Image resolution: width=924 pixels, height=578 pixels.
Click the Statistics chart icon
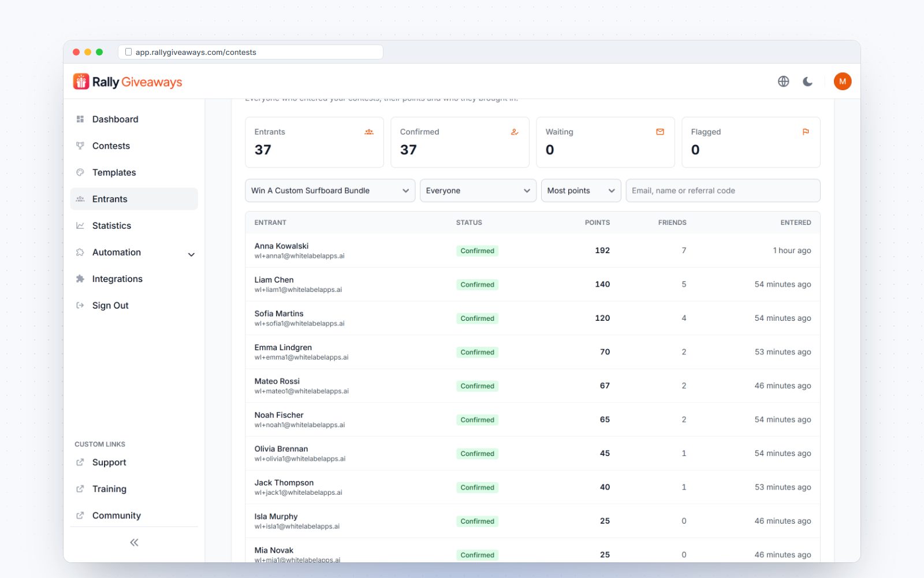80,225
